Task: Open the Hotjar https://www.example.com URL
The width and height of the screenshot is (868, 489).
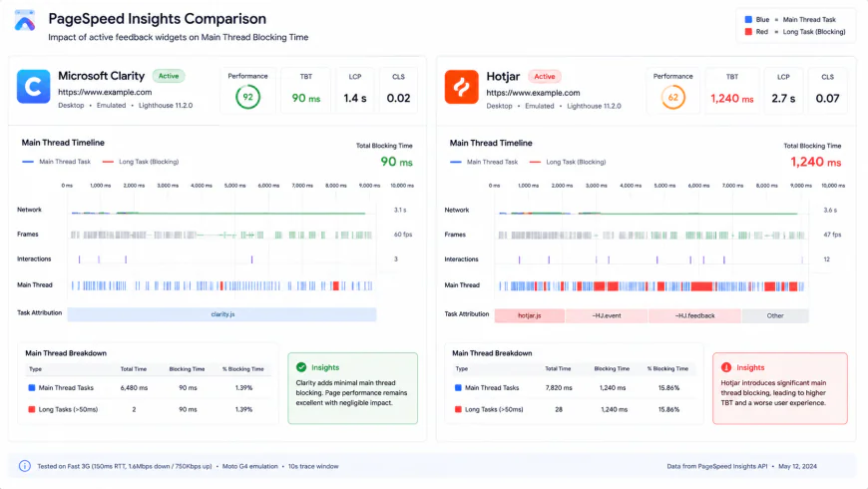Action: 533,93
